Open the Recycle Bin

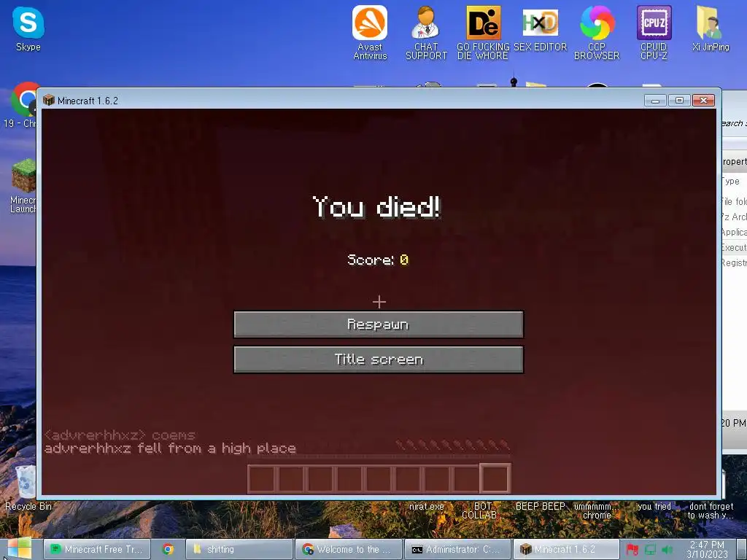coord(28,488)
